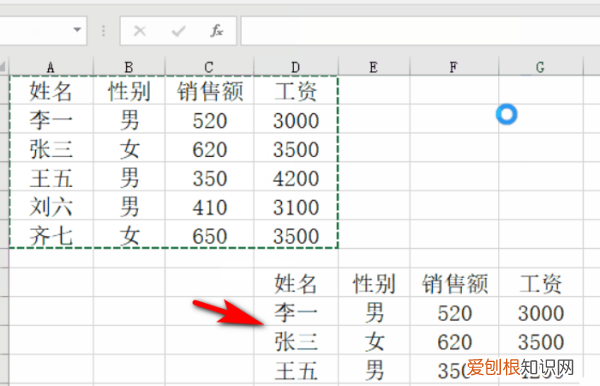This screenshot has width=600, height=386.
Task: Select cell 350 in column C
Action: [x=209, y=177]
